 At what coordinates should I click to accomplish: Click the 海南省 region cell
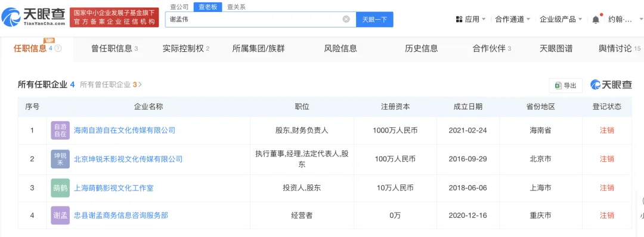[541, 130]
